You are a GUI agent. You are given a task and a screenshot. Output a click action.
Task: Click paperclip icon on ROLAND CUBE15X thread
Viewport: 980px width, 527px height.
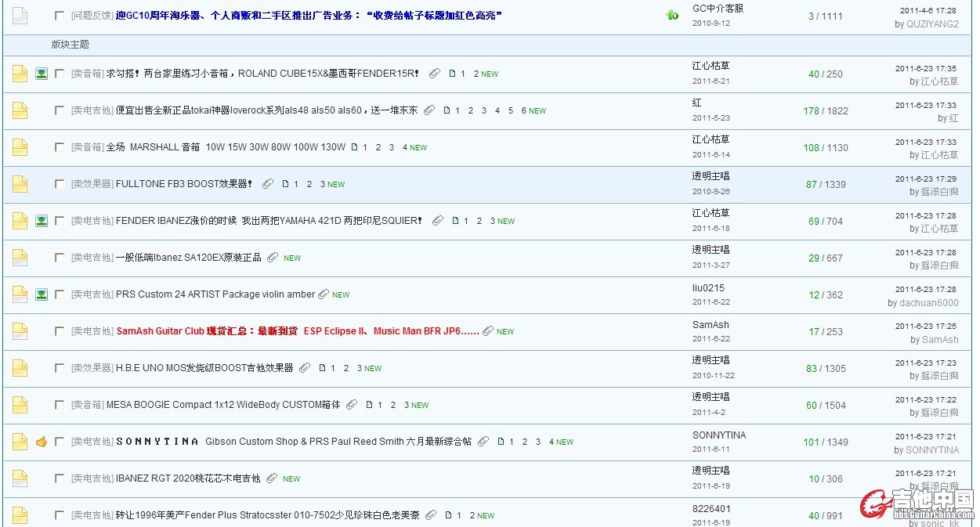(x=435, y=74)
